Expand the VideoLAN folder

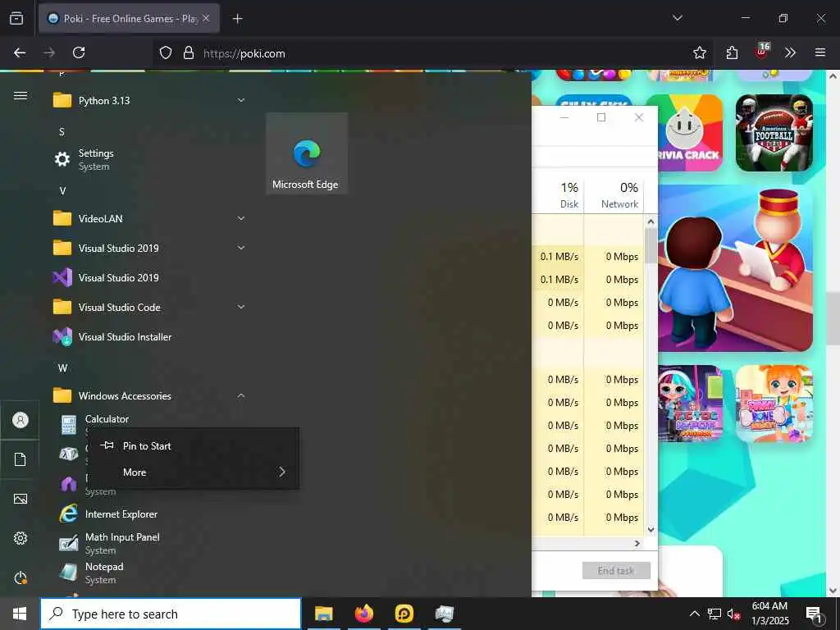pyautogui.click(x=150, y=218)
